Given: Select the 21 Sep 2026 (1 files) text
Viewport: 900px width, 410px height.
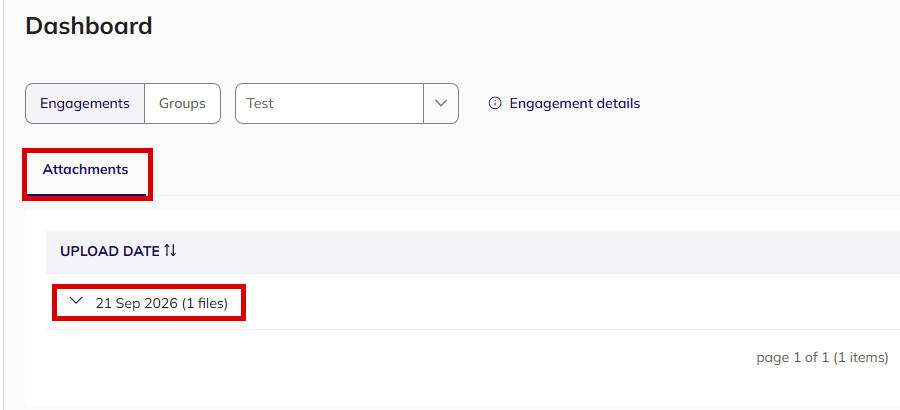Looking at the screenshot, I should [162, 303].
